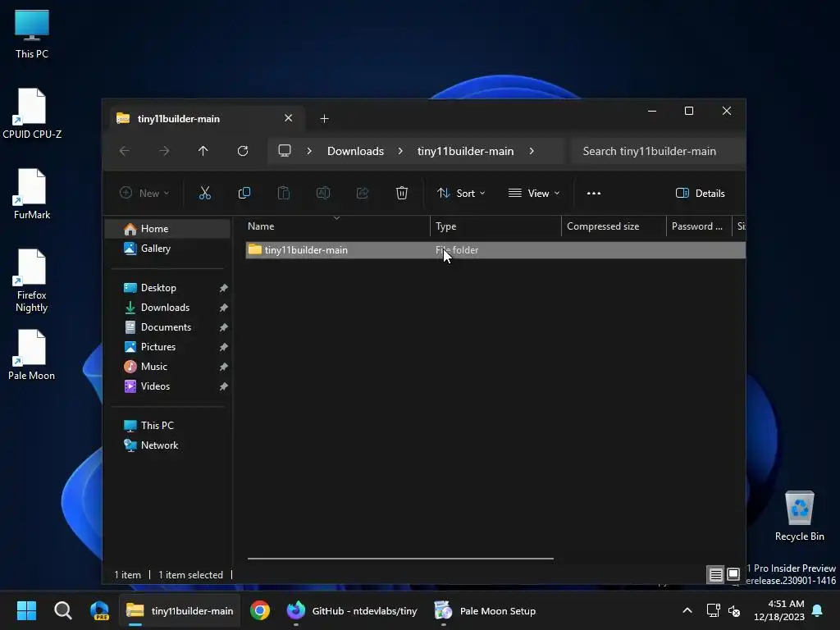The width and height of the screenshot is (840, 630).
Task: Add a new tab with plus button
Action: click(x=324, y=118)
